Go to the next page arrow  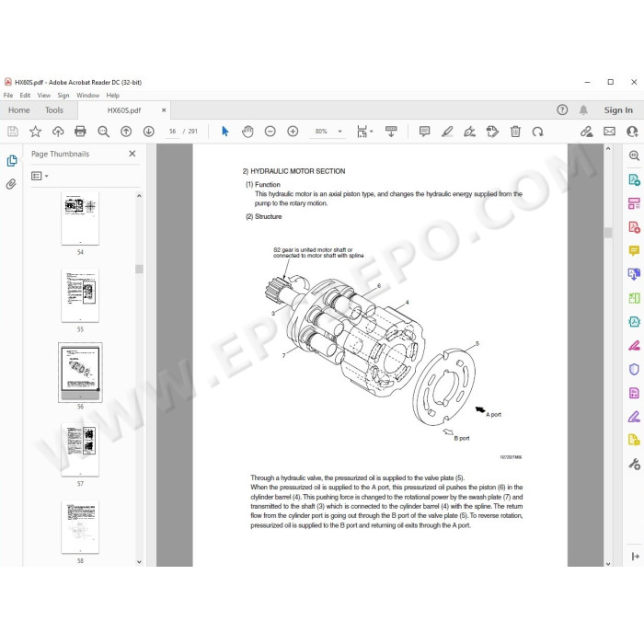[x=149, y=132]
